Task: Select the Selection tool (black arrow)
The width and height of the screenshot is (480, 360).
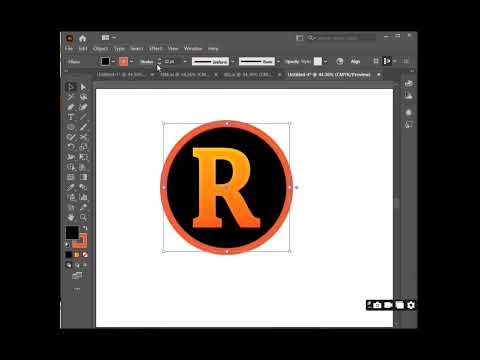Action: coord(71,87)
